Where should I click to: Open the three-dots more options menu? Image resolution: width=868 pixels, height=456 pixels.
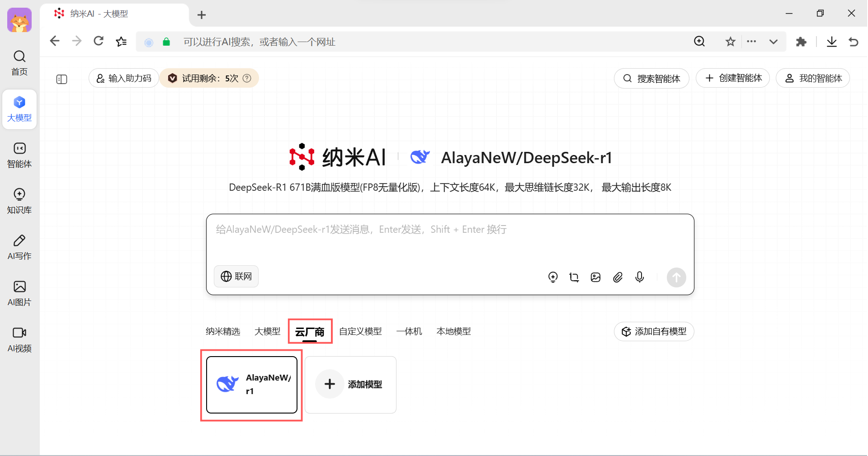751,42
